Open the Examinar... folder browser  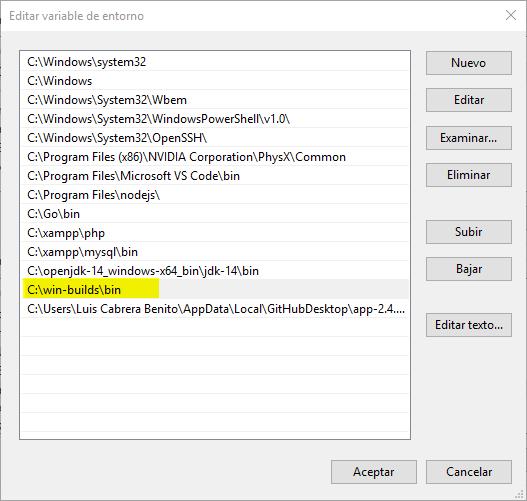click(469, 138)
